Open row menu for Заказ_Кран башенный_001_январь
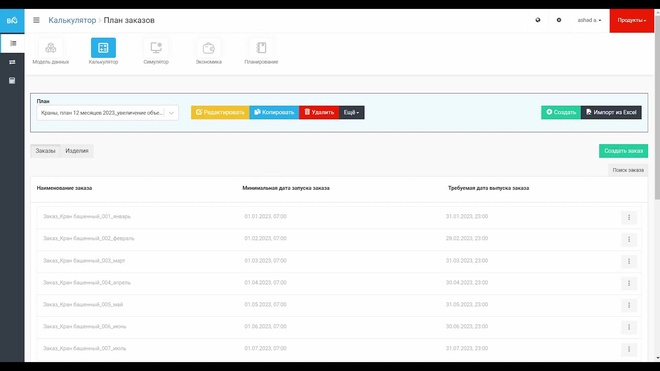 tap(629, 217)
